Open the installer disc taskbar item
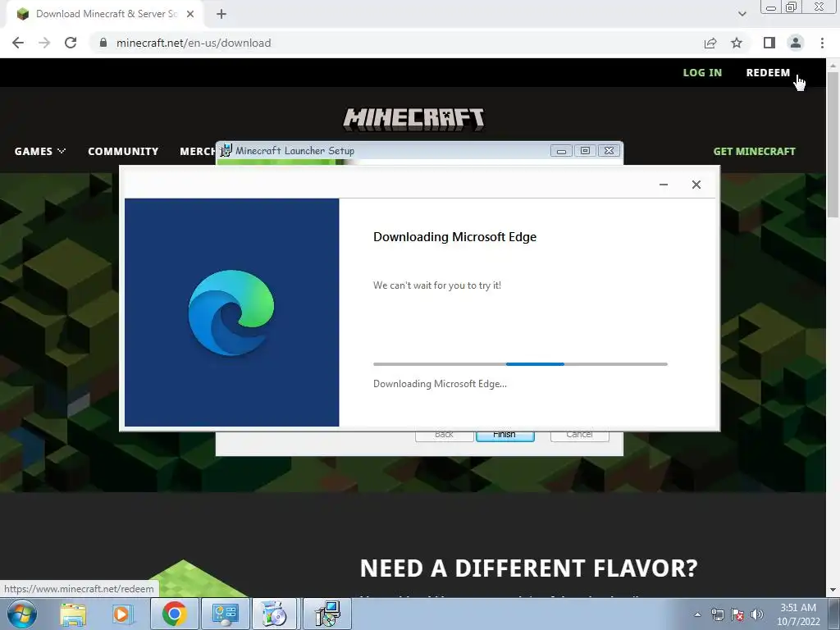840x630 pixels. [274, 614]
